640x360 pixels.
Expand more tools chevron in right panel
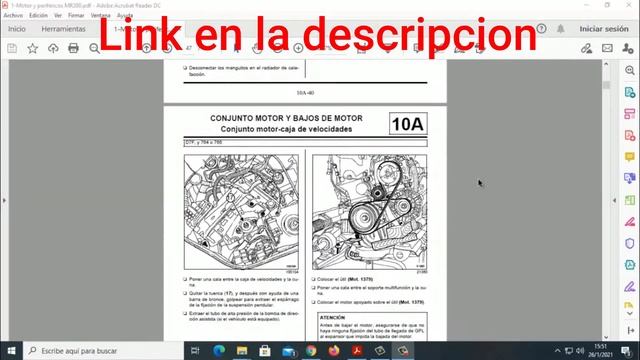629,313
